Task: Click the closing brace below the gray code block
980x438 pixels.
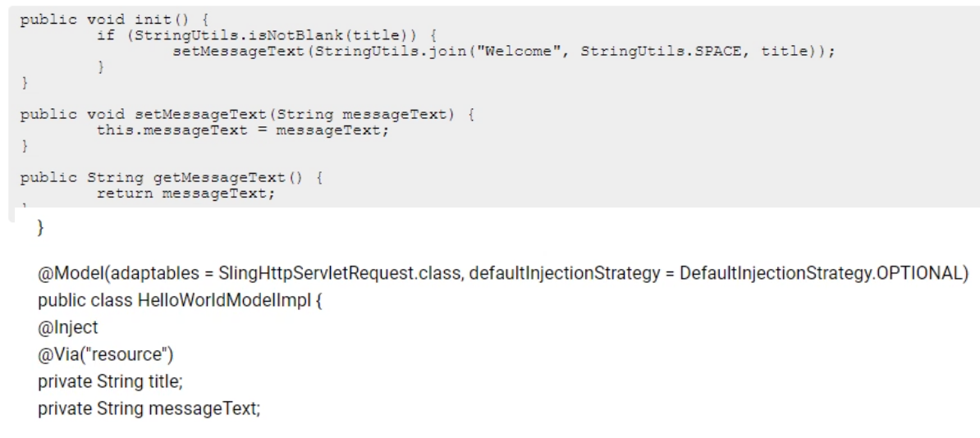Action: [41, 227]
